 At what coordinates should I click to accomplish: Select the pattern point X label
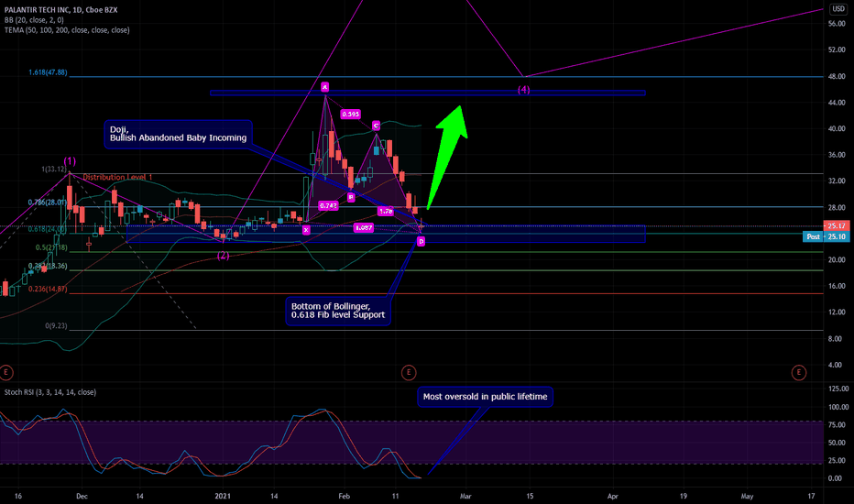click(306, 230)
